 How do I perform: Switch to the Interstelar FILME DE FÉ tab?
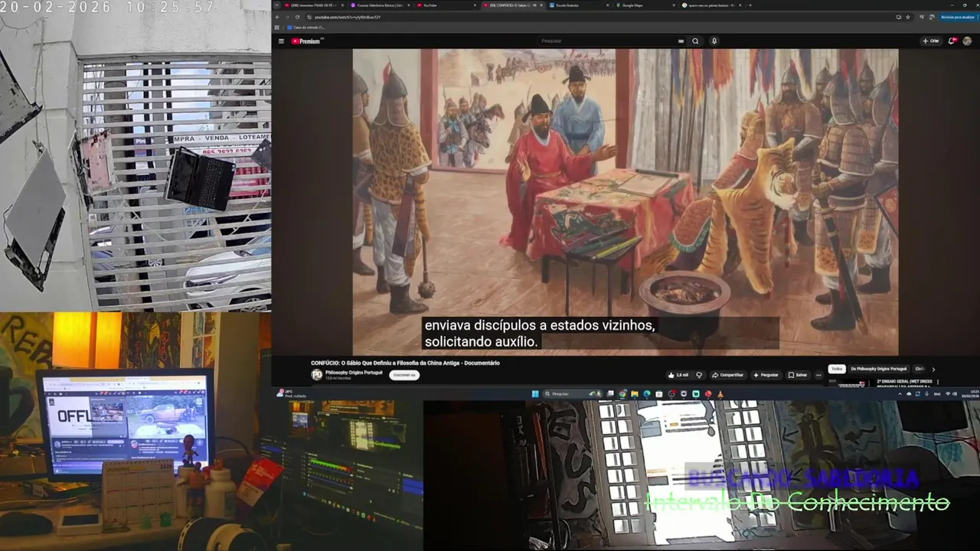(x=314, y=5)
